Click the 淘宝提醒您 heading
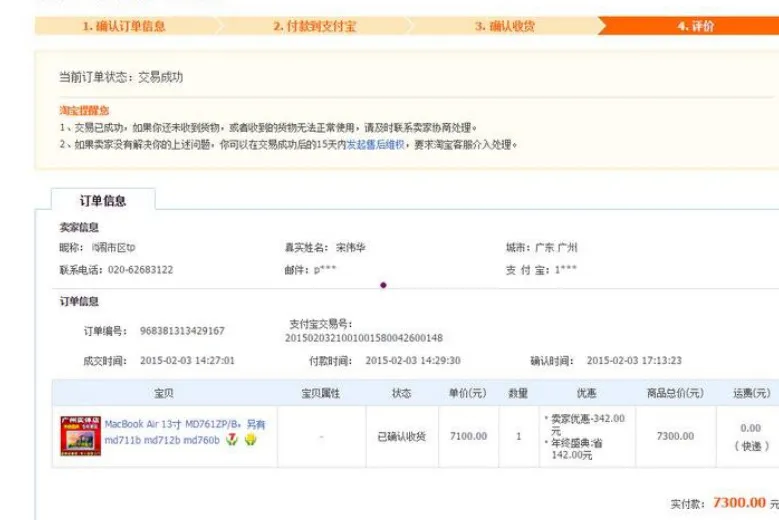The image size is (779, 520). pyautogui.click(x=84, y=110)
